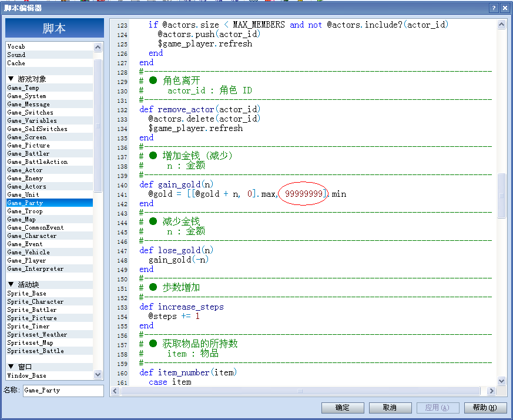Open the Game_Variables script
Image resolution: width=513 pixels, height=420 pixels.
point(50,120)
